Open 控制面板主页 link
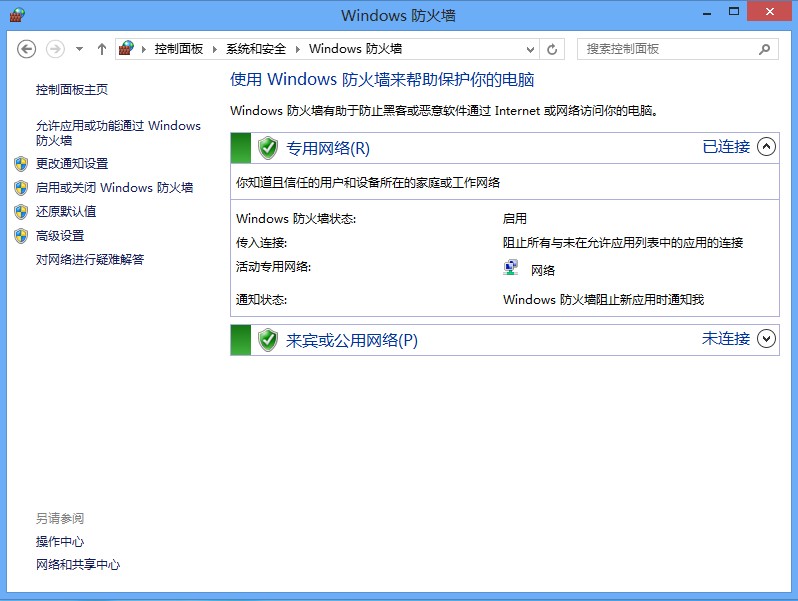Viewport: 798px width, 601px height. 72,90
